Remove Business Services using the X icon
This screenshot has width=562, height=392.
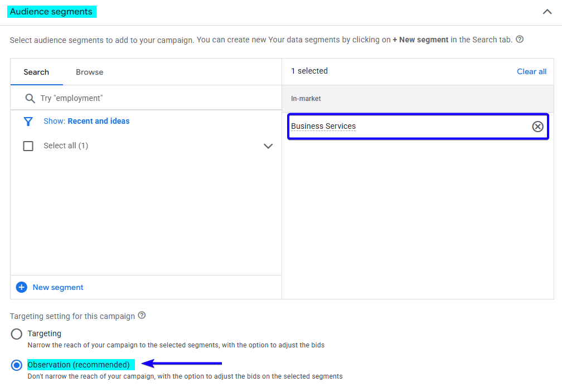(x=537, y=126)
